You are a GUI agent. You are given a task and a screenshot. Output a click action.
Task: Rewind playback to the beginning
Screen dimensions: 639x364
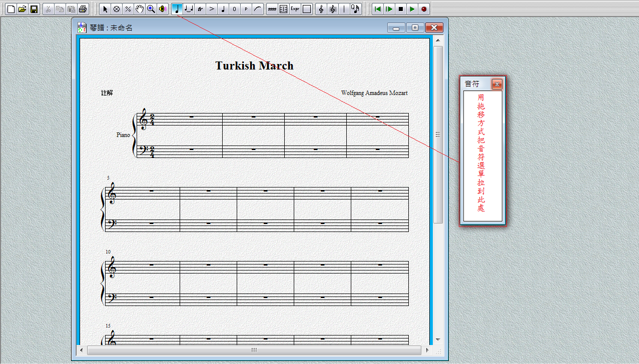pyautogui.click(x=378, y=9)
